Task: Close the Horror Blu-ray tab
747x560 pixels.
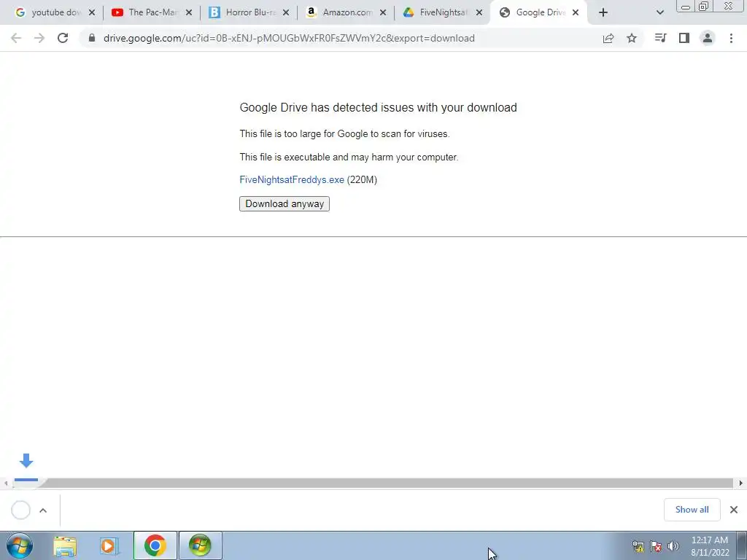Action: click(x=286, y=13)
